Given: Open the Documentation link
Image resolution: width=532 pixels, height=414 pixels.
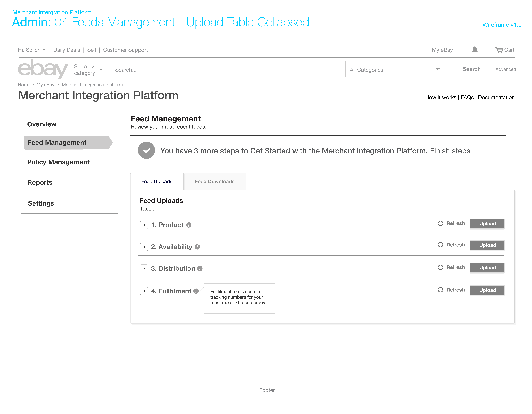Looking at the screenshot, I should [x=496, y=97].
